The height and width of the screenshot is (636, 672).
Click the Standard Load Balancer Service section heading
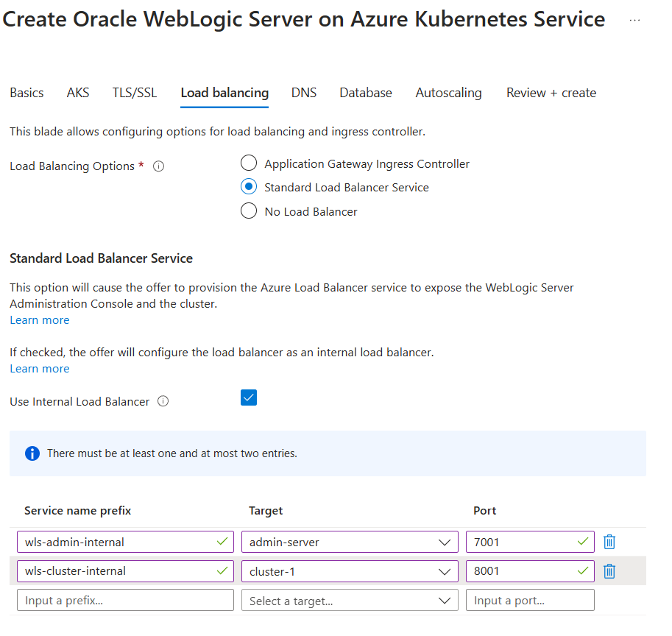[101, 258]
